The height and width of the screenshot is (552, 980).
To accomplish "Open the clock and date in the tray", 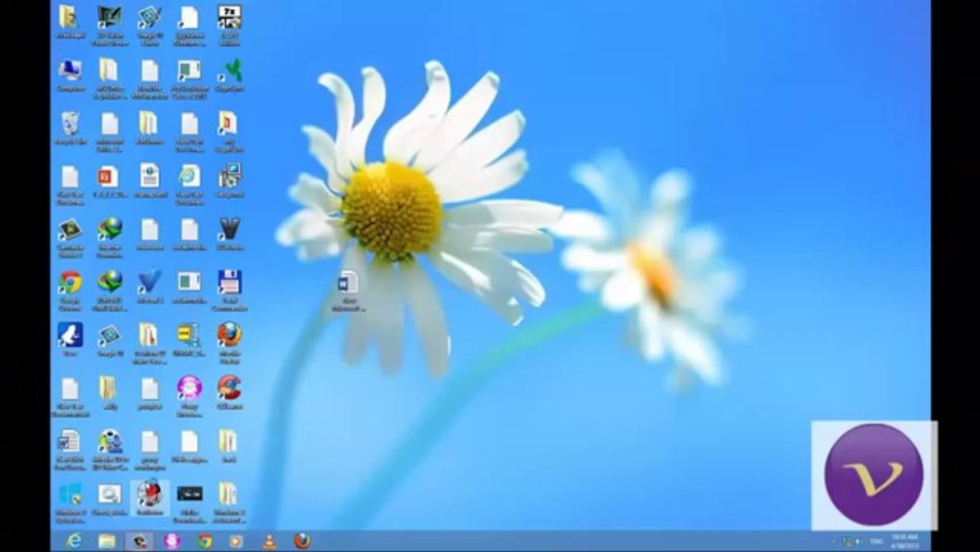I will pyautogui.click(x=905, y=541).
